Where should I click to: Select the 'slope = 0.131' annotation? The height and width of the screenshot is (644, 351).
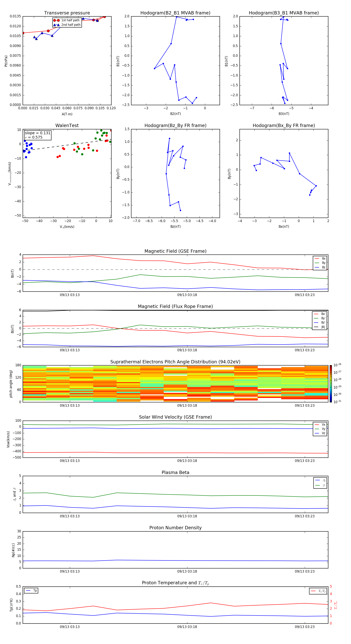(x=38, y=133)
